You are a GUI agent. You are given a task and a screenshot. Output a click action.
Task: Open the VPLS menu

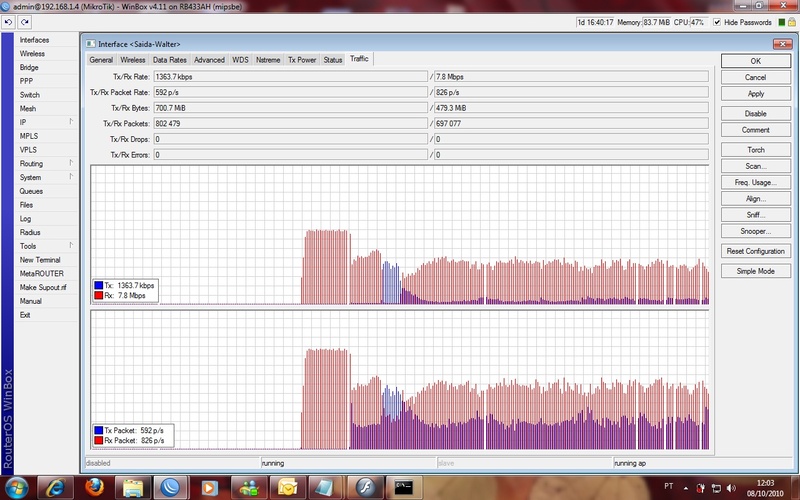point(28,150)
